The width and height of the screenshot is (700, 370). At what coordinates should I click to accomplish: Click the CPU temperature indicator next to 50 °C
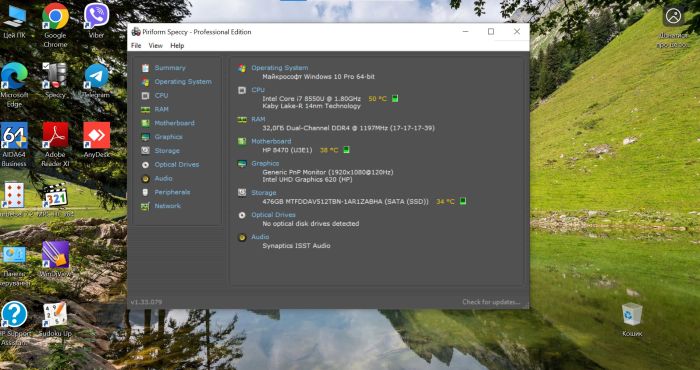pos(395,99)
